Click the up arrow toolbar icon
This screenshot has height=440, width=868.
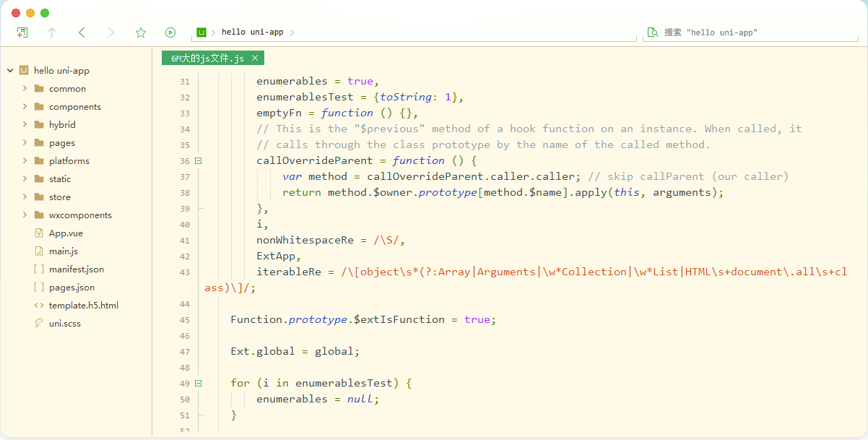point(51,33)
